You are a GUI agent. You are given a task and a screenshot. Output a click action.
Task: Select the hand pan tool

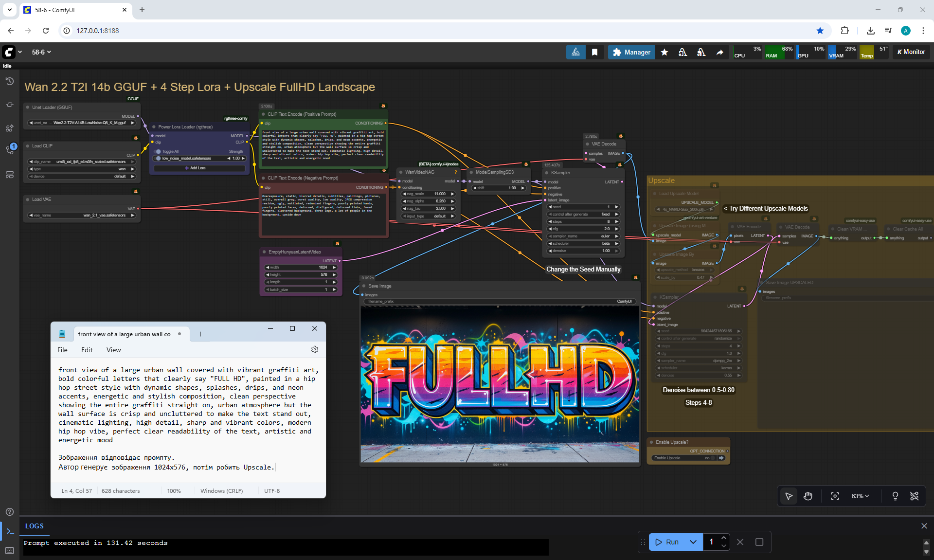(x=808, y=496)
